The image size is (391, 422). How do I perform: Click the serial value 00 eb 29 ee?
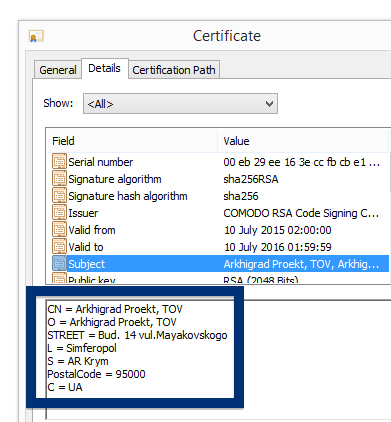(x=301, y=162)
